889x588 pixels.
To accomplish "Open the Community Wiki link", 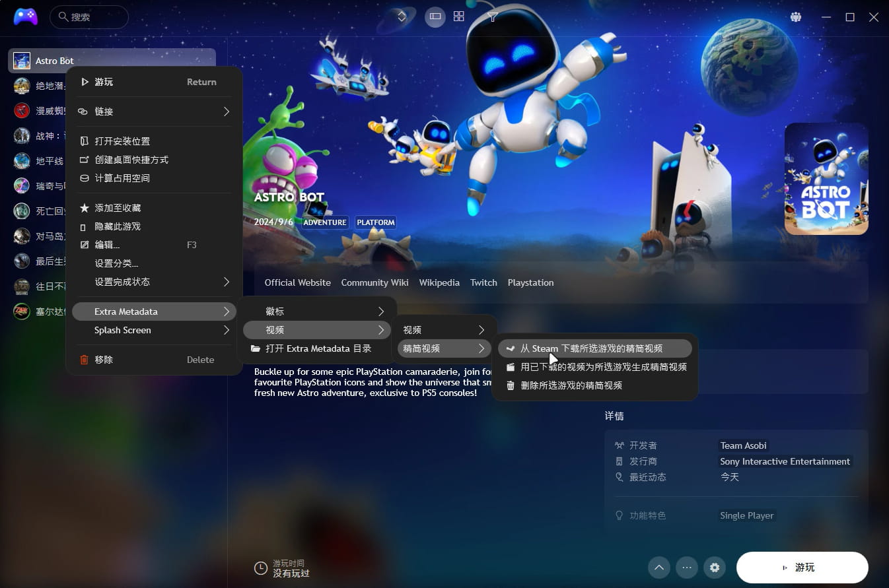I will (374, 282).
